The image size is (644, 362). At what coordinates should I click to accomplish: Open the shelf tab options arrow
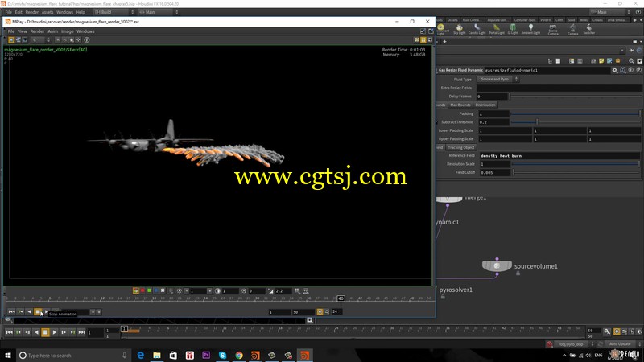coord(641,19)
